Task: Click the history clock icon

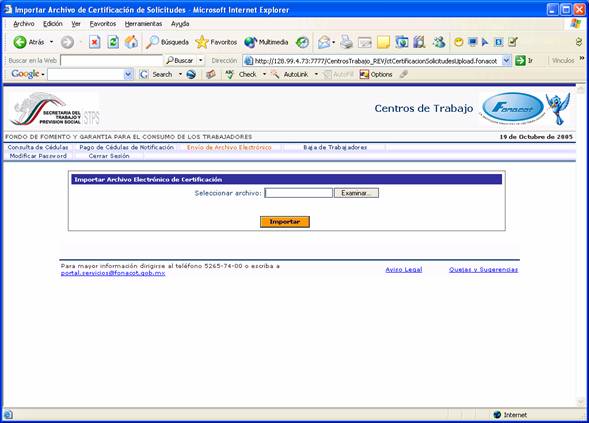Action: click(302, 42)
